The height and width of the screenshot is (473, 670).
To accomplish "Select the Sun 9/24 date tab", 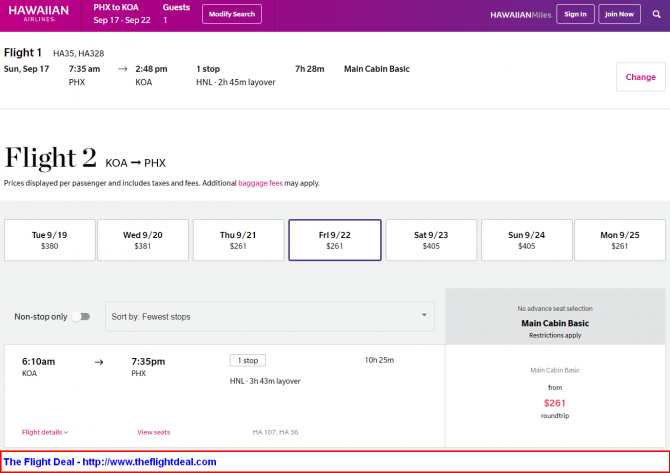I will (526, 240).
